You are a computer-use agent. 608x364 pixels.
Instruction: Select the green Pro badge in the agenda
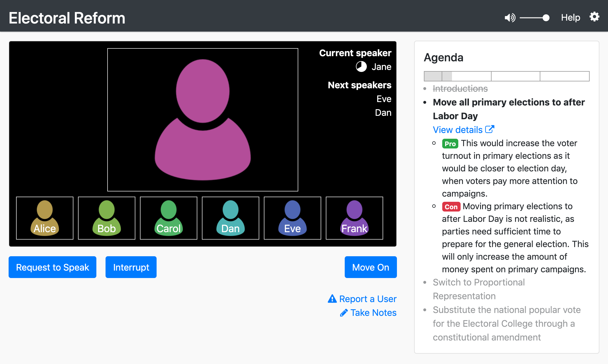[450, 144]
